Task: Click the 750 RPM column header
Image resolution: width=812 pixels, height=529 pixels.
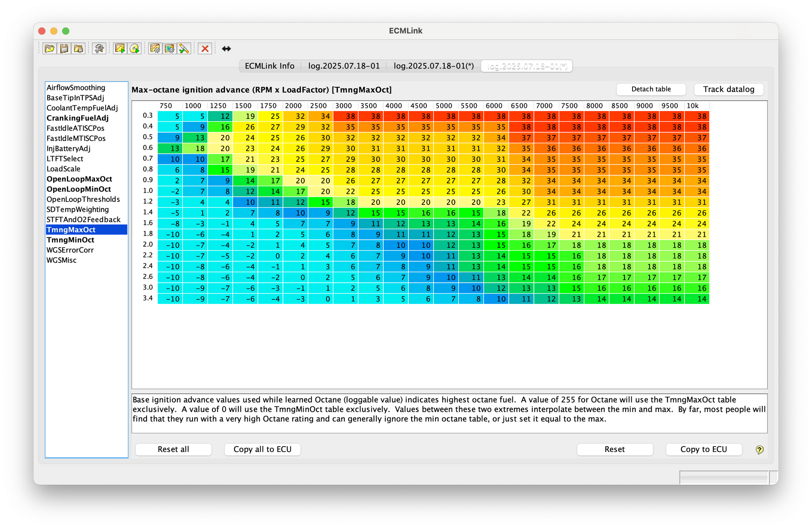Action: pos(170,106)
